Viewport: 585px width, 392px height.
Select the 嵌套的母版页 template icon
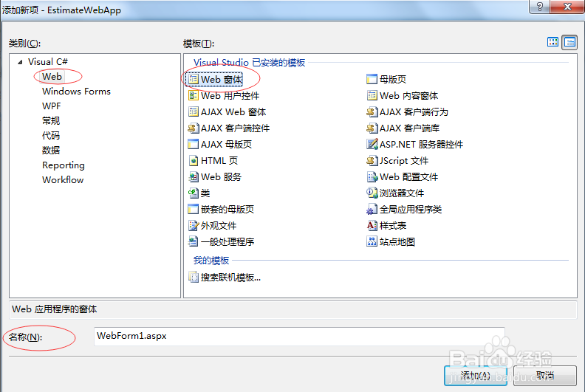tap(194, 209)
